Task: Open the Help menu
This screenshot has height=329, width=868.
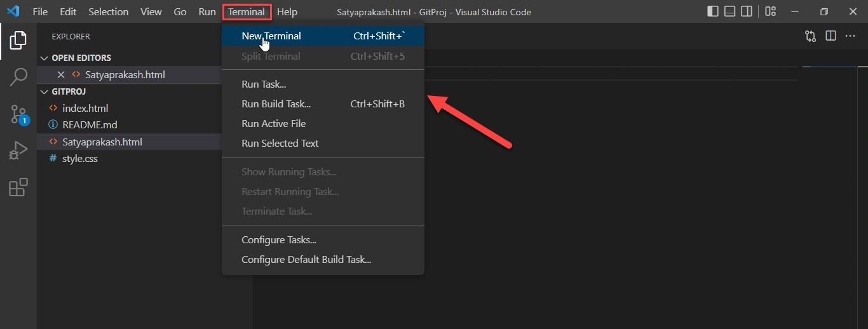Action: point(287,11)
